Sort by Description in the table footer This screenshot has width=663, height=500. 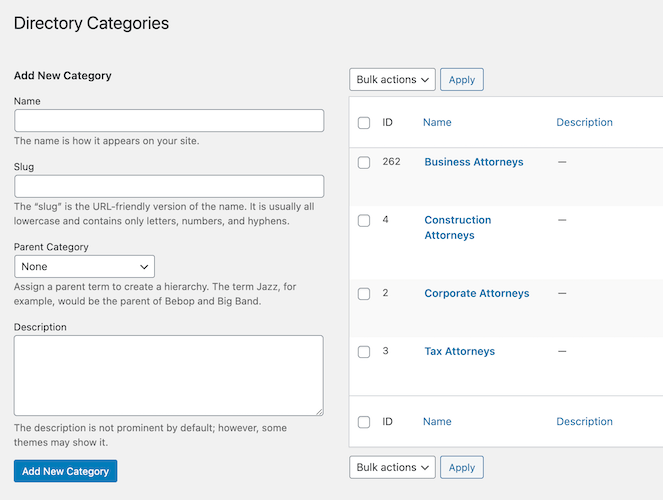pyautogui.click(x=584, y=421)
